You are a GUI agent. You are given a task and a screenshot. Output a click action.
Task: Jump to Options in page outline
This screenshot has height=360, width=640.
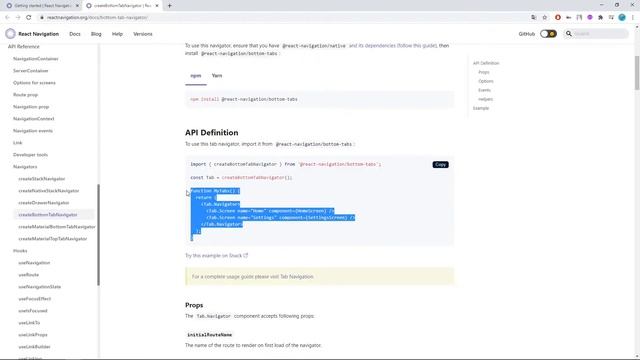coord(486,81)
